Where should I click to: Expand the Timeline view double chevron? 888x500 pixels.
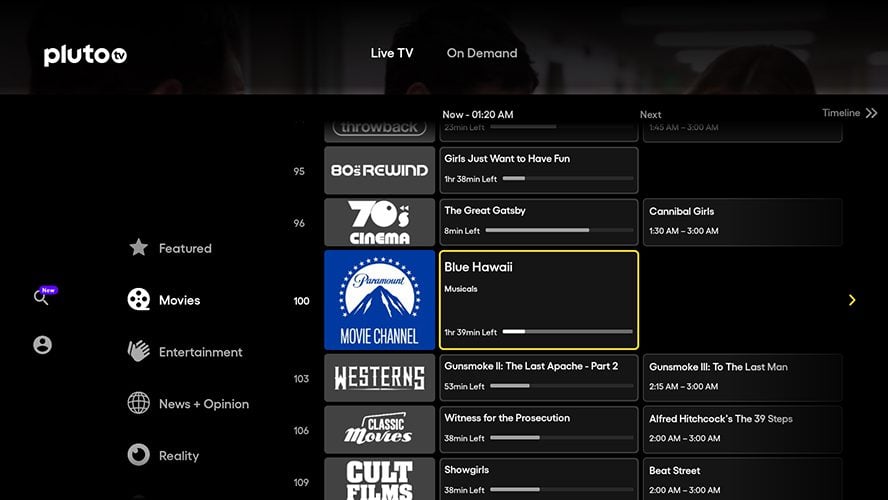[x=872, y=113]
